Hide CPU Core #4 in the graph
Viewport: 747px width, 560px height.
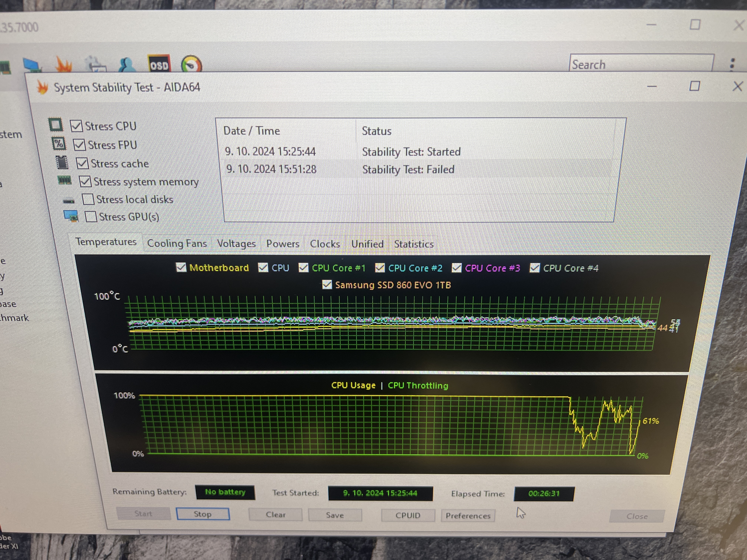tap(534, 268)
